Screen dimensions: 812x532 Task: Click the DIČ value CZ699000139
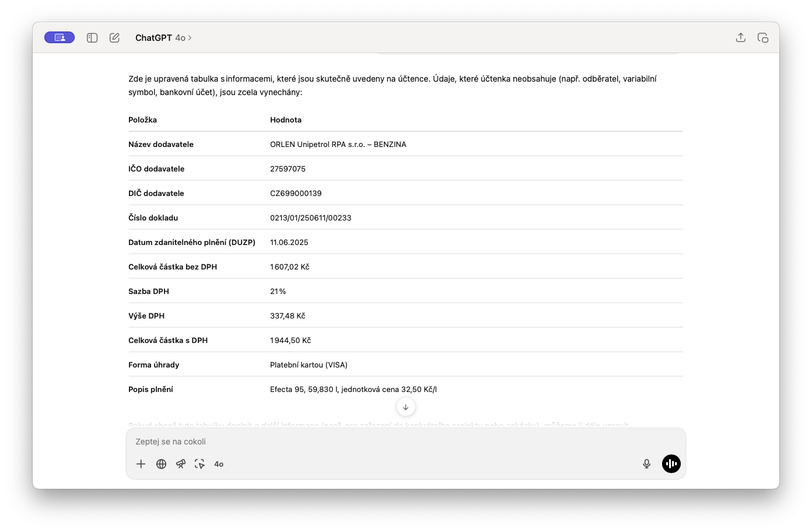[x=296, y=193]
